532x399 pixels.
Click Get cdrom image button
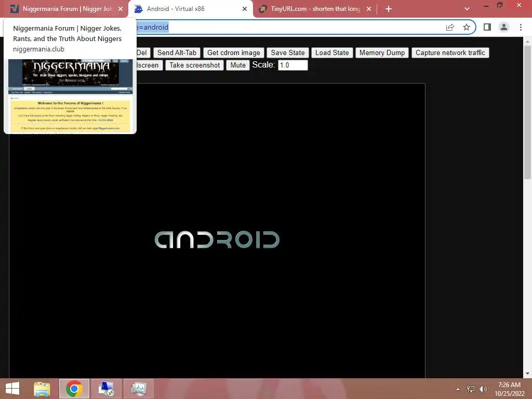pyautogui.click(x=233, y=52)
